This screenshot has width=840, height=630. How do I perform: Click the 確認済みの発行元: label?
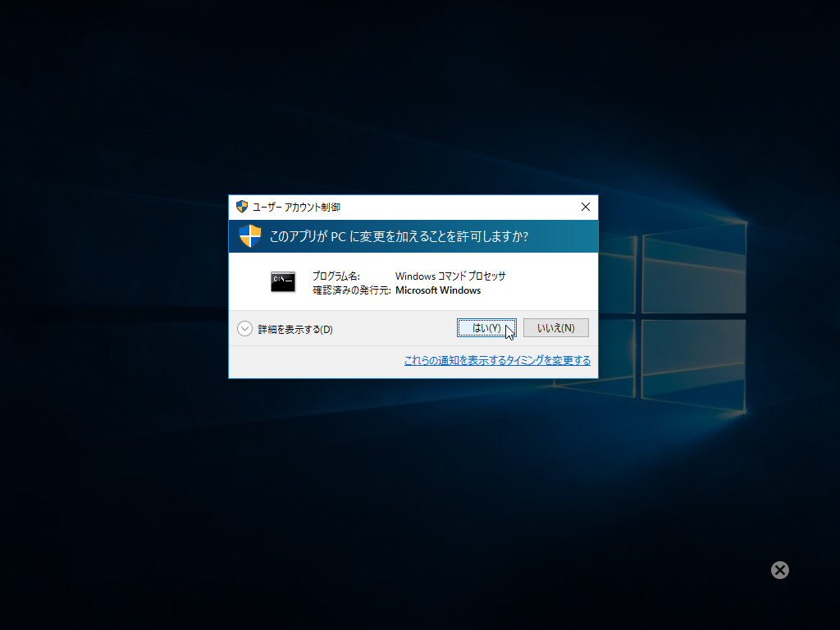click(351, 290)
